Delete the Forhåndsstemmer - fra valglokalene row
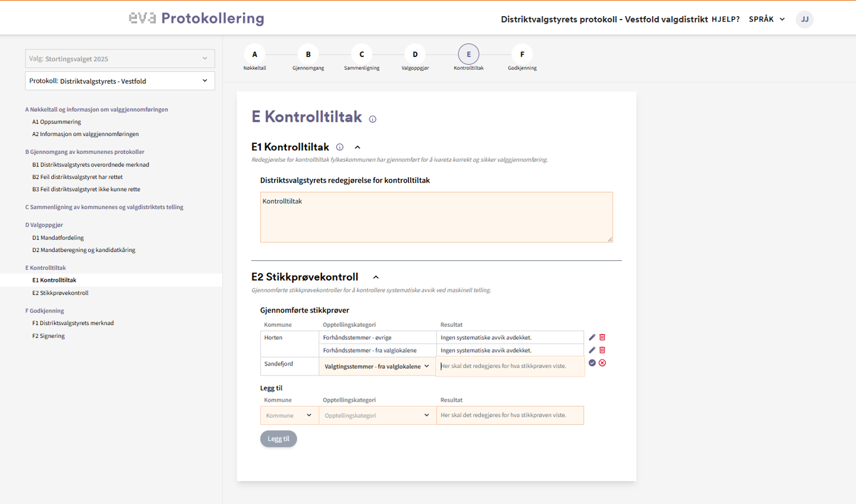Viewport: 856px width, 504px height. click(602, 350)
